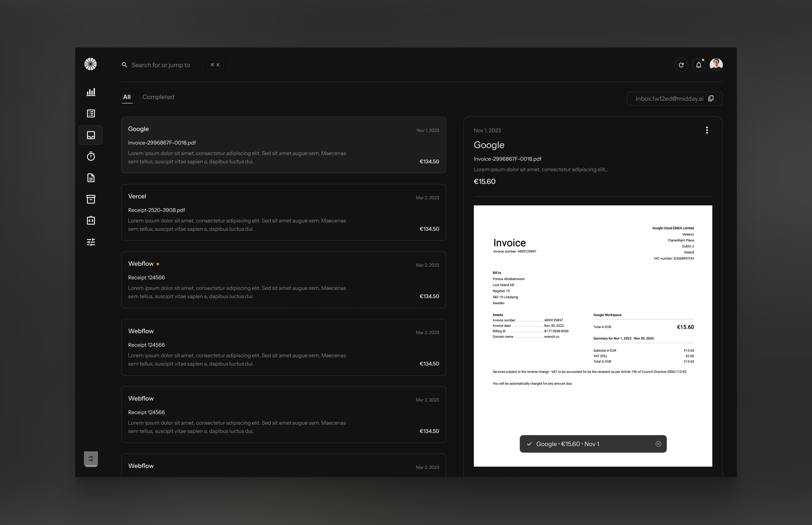Open the transactions list icon in sidebar
This screenshot has height=525, width=812.
[91, 114]
